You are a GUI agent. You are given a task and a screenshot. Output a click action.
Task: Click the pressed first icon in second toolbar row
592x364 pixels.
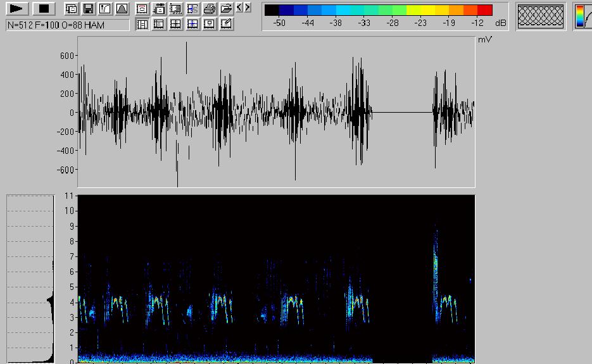pos(142,24)
